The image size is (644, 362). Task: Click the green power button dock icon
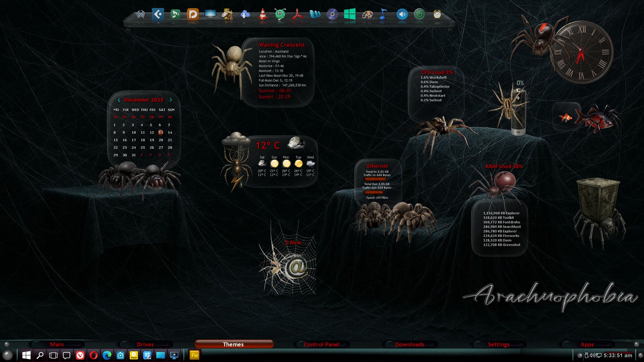419,14
